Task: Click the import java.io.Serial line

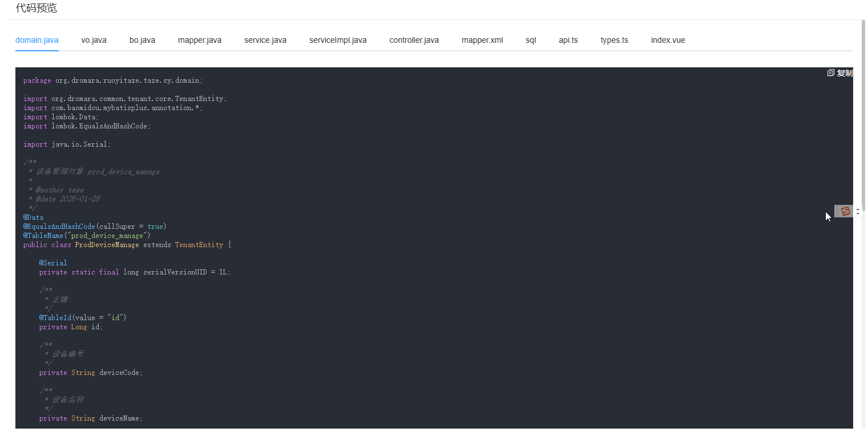Action: pyautogui.click(x=67, y=144)
